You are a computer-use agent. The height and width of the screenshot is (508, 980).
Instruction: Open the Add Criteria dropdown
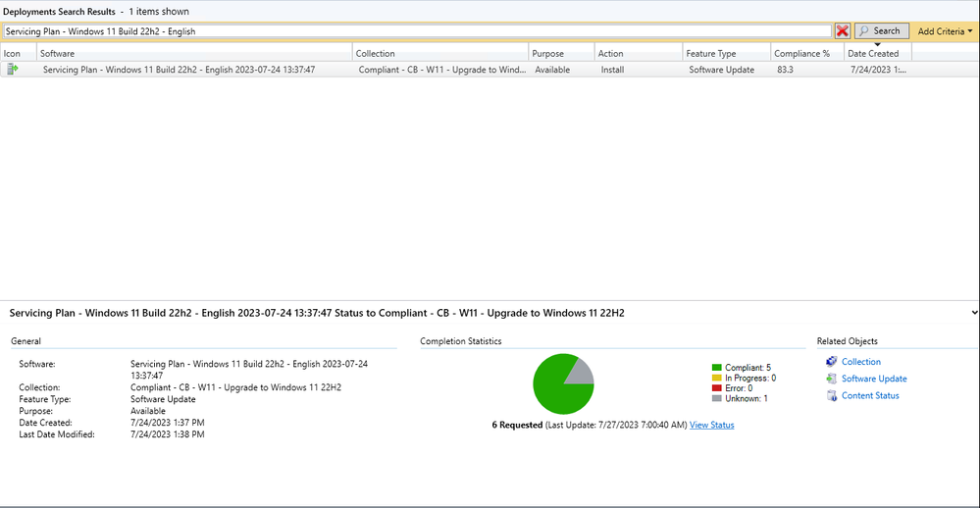(945, 31)
